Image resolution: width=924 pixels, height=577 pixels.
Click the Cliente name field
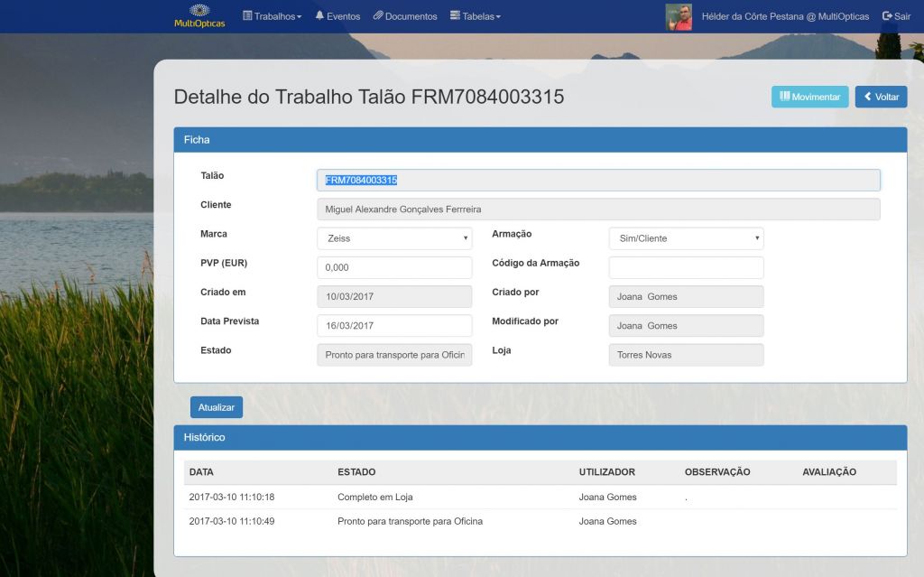point(597,209)
